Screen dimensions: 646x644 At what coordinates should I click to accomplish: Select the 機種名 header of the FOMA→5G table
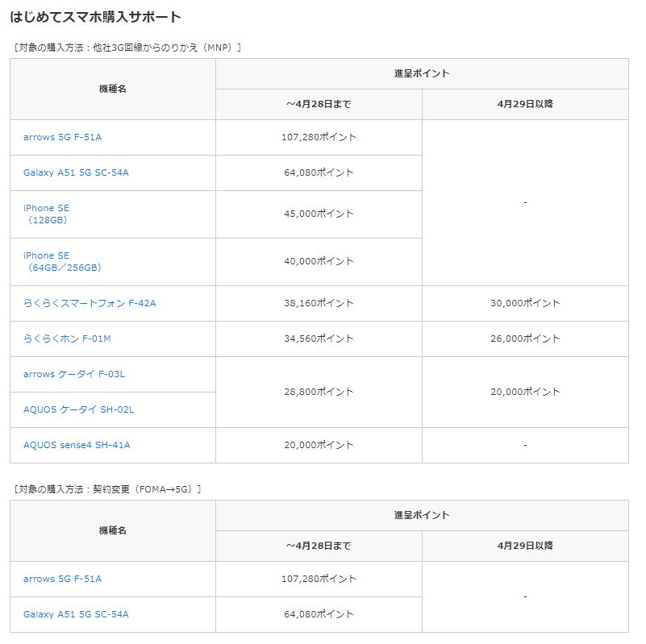click(x=113, y=531)
